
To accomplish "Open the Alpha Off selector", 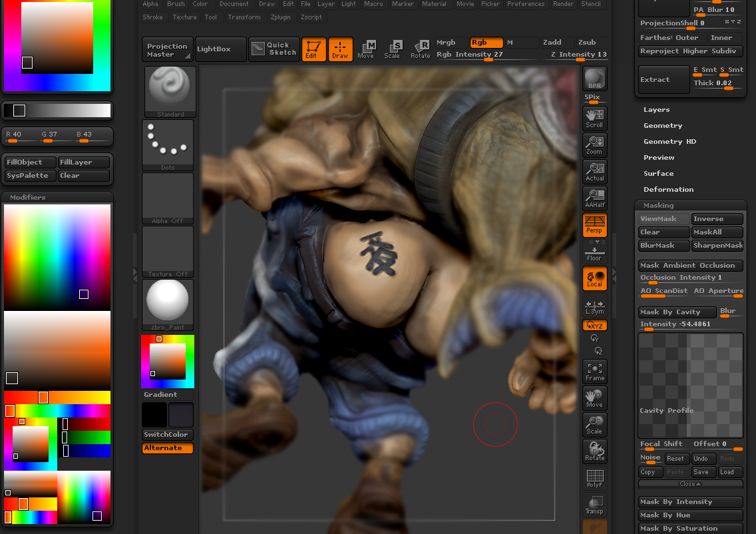I will (x=168, y=198).
